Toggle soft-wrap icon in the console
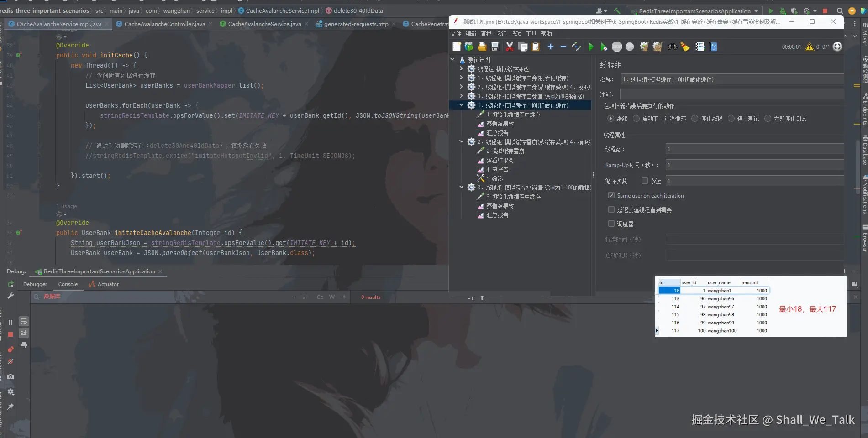 (24, 321)
